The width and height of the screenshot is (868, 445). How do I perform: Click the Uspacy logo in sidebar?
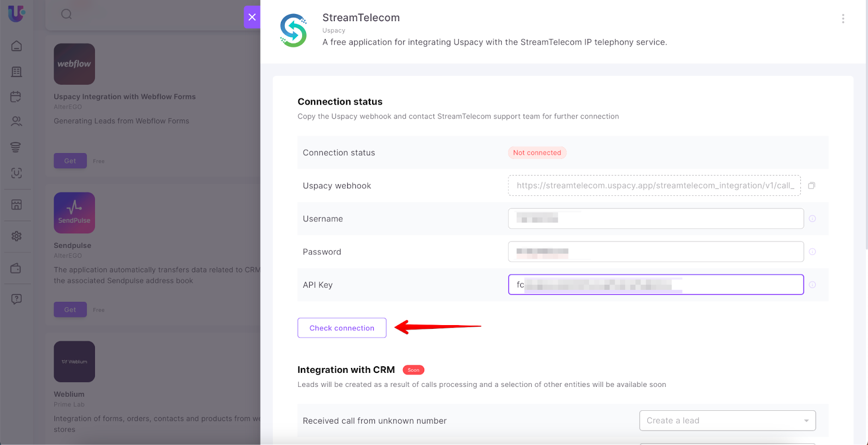tap(16, 13)
